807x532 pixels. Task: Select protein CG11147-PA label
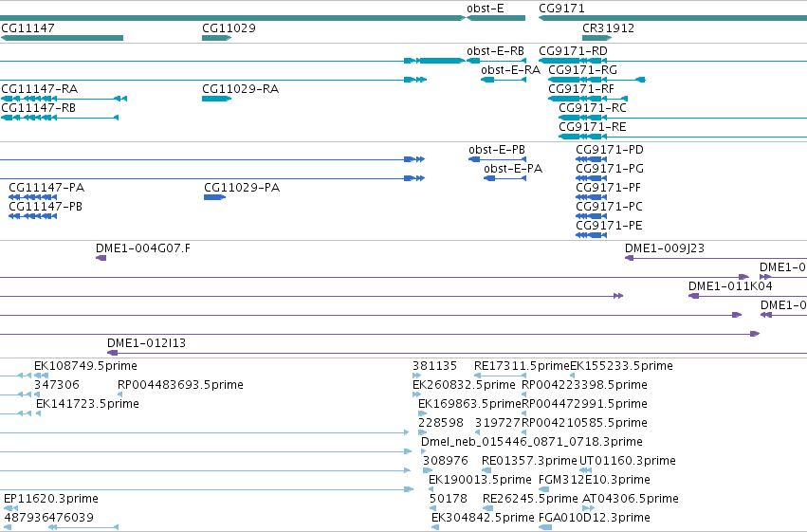(46, 189)
